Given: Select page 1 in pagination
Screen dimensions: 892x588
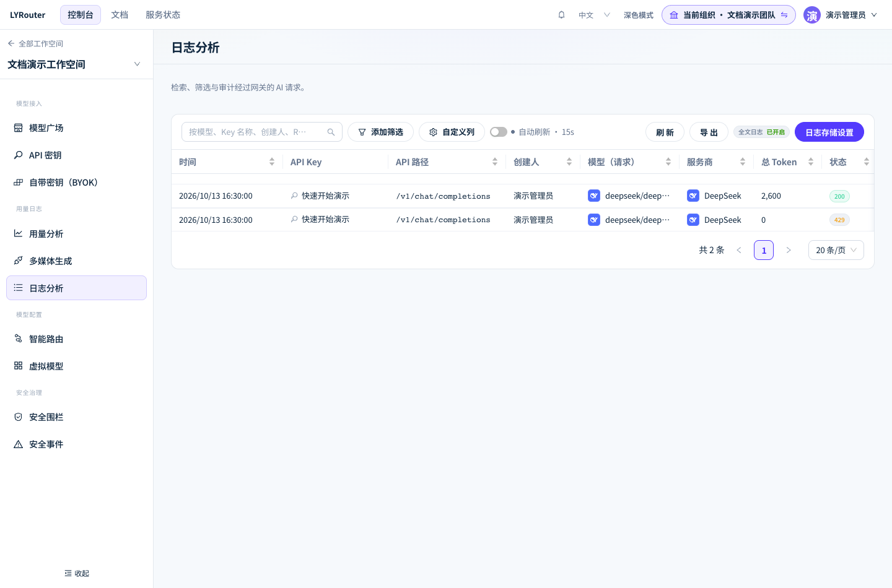Looking at the screenshot, I should [x=764, y=250].
